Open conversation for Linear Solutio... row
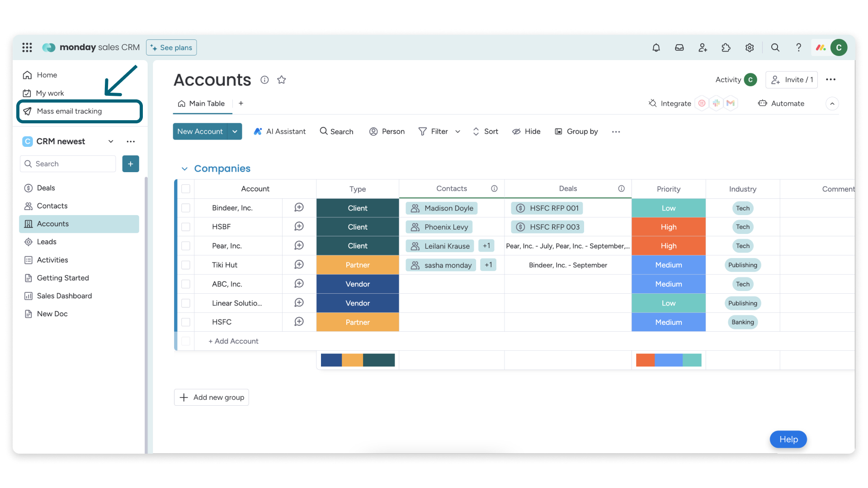Image resolution: width=868 pixels, height=488 pixels. [299, 303]
